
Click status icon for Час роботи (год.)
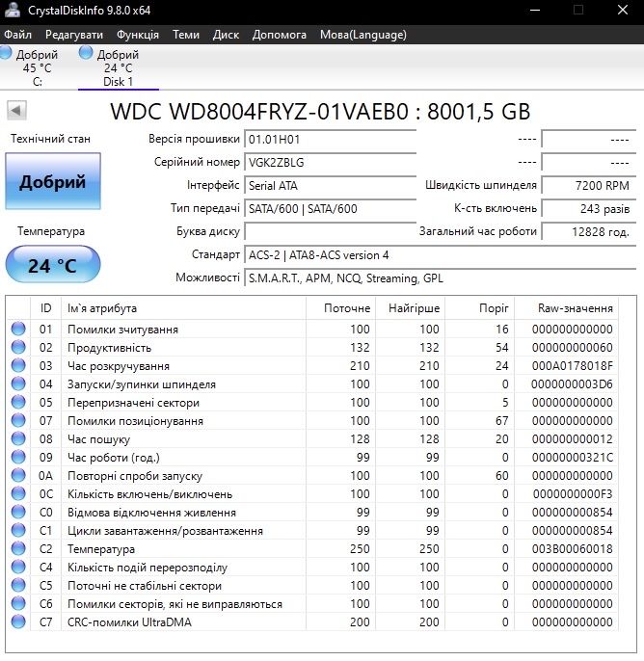[x=18, y=457]
